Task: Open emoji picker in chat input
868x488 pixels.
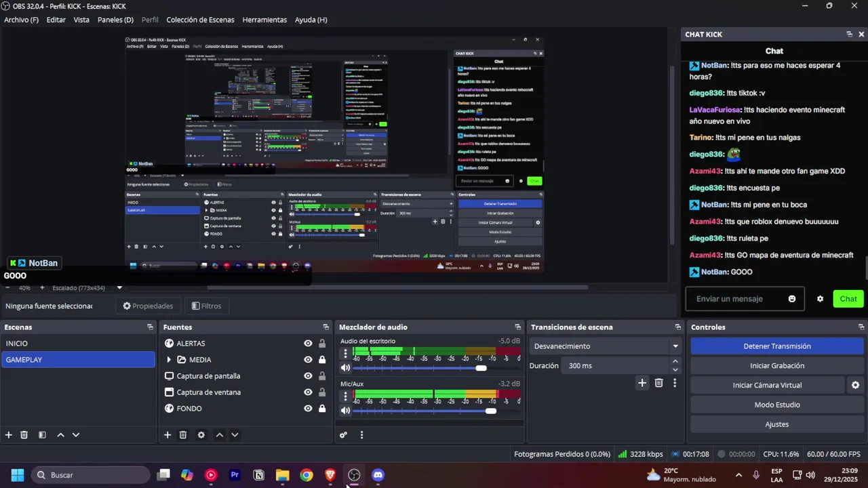Action: tap(792, 299)
